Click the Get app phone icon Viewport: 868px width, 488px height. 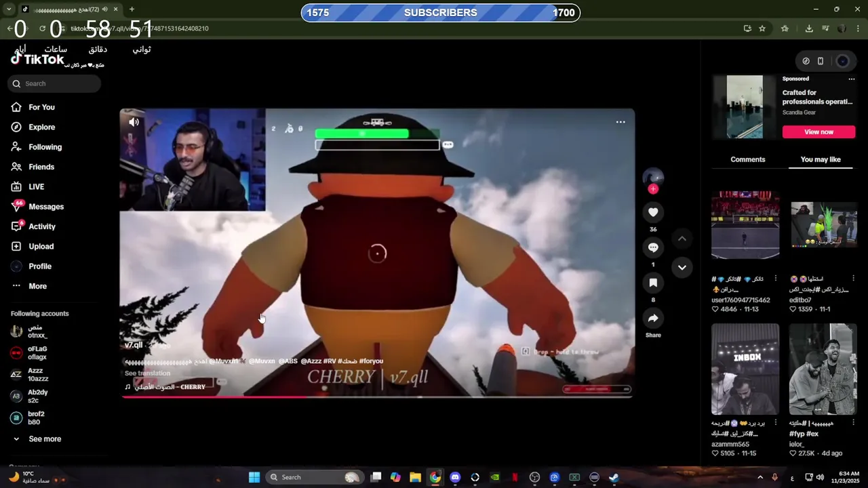821,61
